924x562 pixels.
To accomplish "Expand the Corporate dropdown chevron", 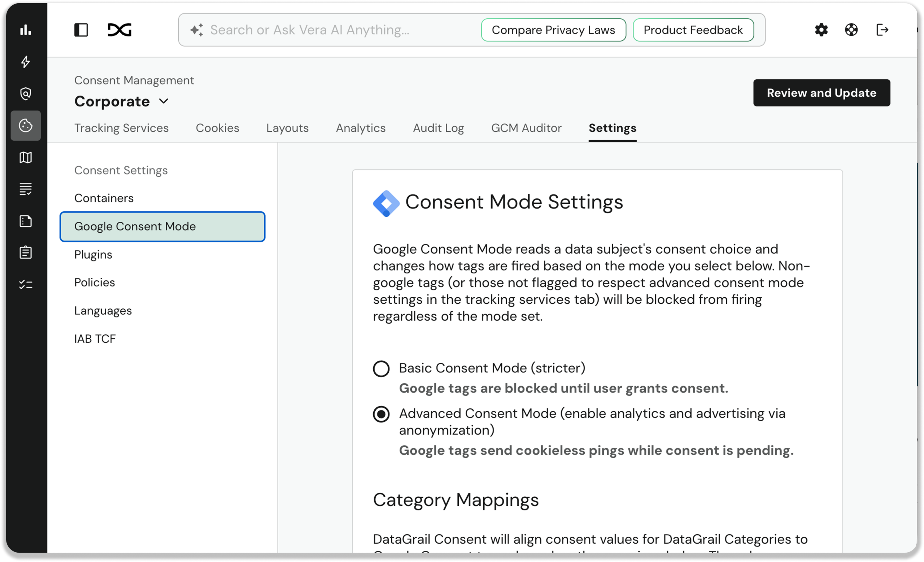I will click(164, 101).
